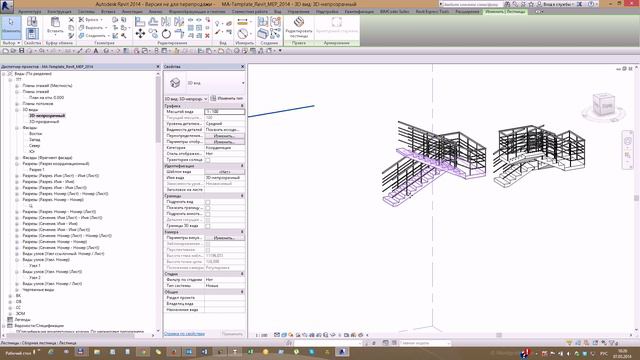Click Изменить тип button
This screenshot has width=640, height=360.
pos(227,98)
